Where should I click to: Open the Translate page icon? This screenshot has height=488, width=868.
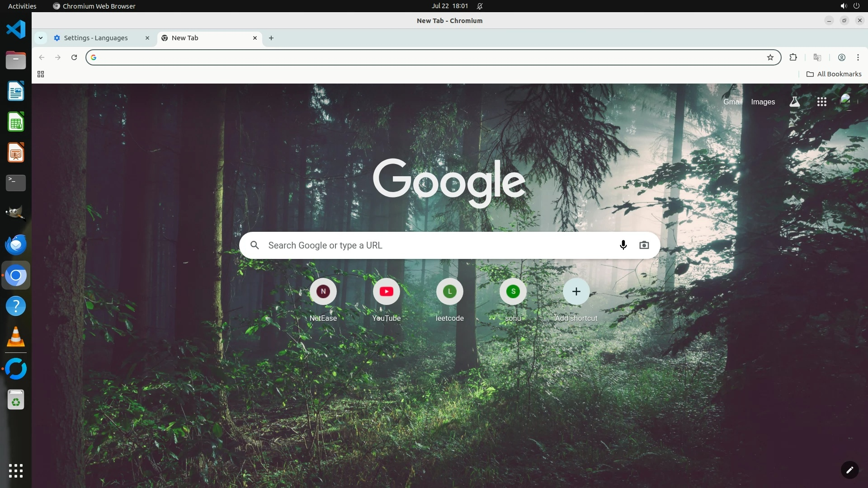[817, 57]
